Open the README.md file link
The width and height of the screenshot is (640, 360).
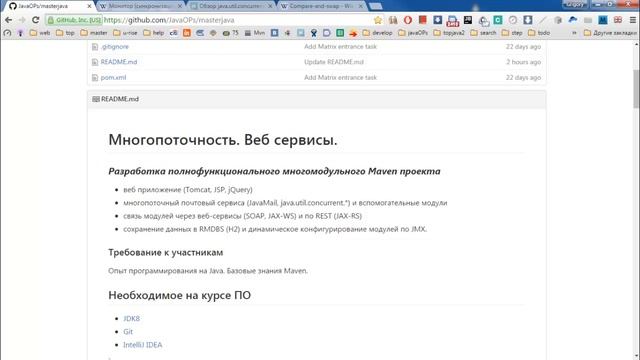119,62
